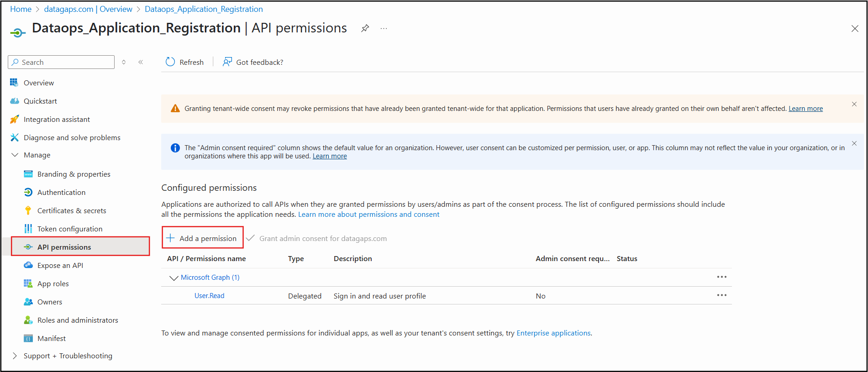Open the User.Read row ellipsis menu
Image resolution: width=868 pixels, height=372 pixels.
(x=721, y=295)
